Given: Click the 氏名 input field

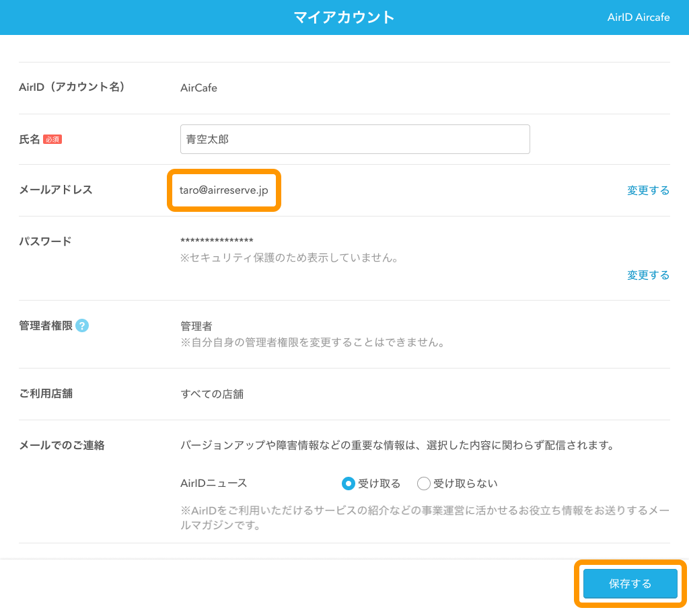Looking at the screenshot, I should point(355,139).
